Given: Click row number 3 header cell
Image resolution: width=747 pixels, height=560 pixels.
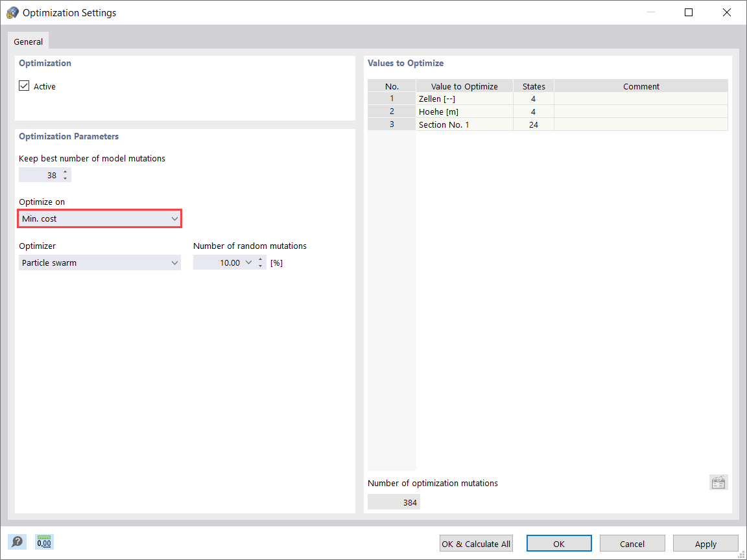Looking at the screenshot, I should click(392, 124).
